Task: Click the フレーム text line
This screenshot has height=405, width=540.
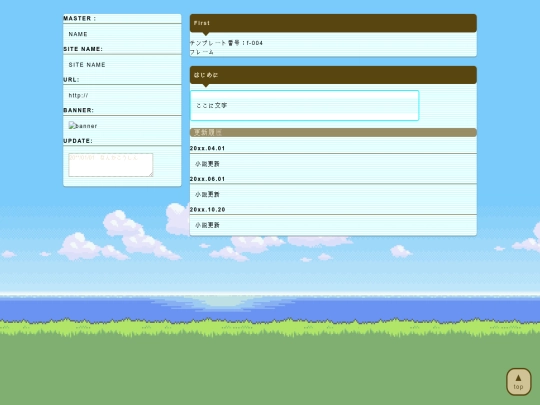Action: (x=202, y=52)
